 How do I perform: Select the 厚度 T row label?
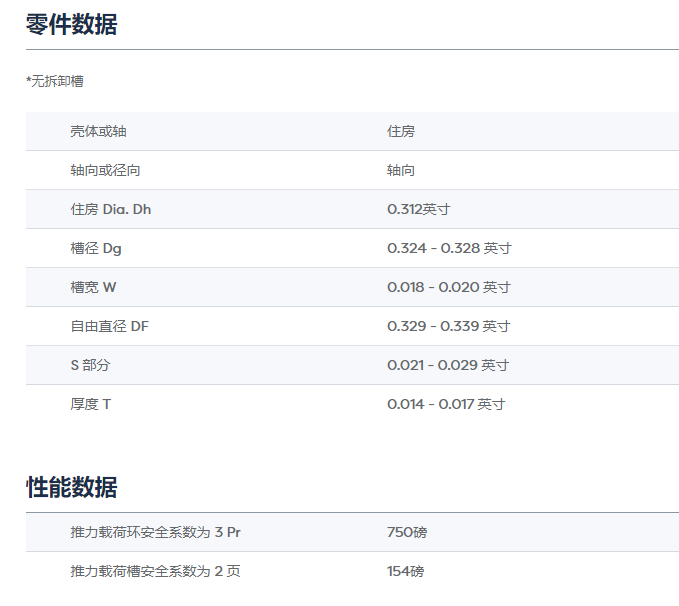click(90, 404)
